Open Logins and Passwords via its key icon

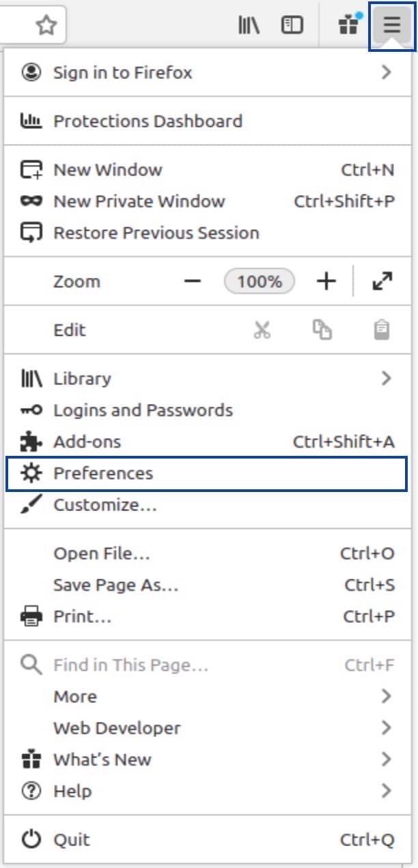click(30, 410)
